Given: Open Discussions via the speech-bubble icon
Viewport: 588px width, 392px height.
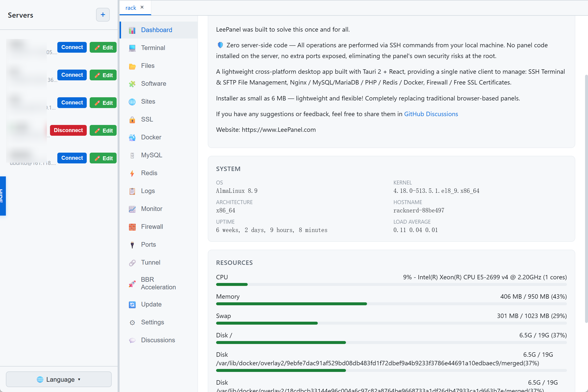Looking at the screenshot, I should click(132, 340).
